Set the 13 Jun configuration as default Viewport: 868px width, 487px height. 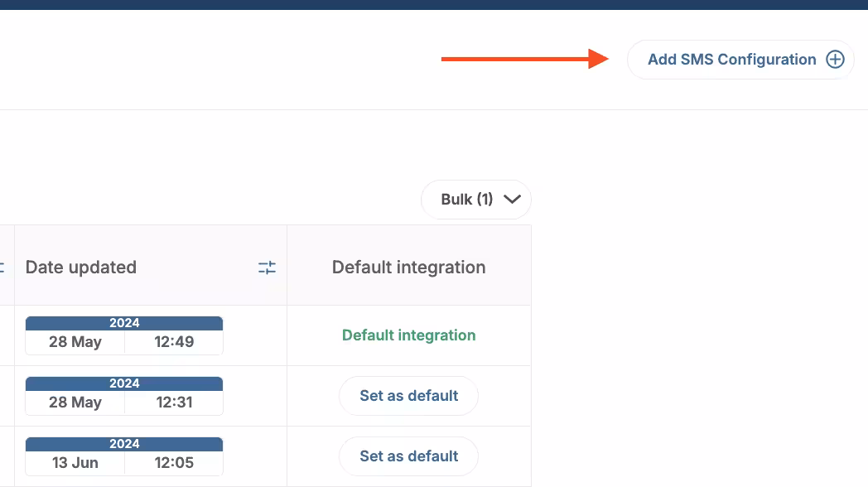point(408,456)
